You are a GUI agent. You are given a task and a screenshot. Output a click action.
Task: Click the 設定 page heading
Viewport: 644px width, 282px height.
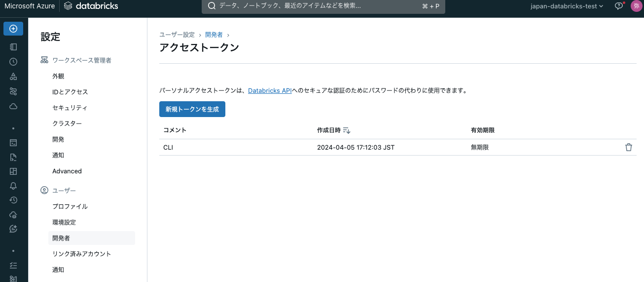coord(50,37)
